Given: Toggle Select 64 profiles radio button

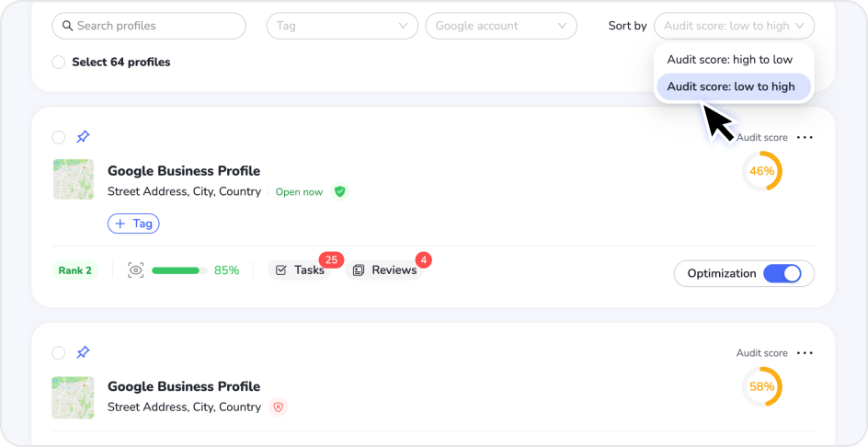Looking at the screenshot, I should pyautogui.click(x=58, y=62).
